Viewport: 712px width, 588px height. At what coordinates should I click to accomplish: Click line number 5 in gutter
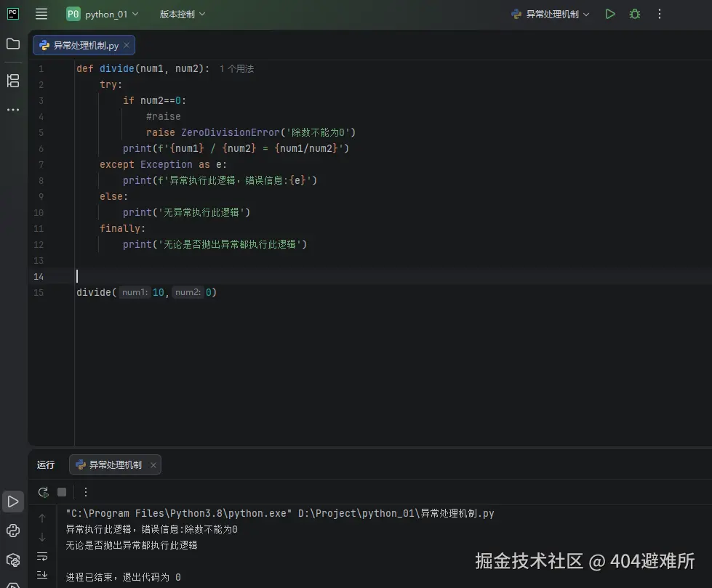pyautogui.click(x=41, y=133)
